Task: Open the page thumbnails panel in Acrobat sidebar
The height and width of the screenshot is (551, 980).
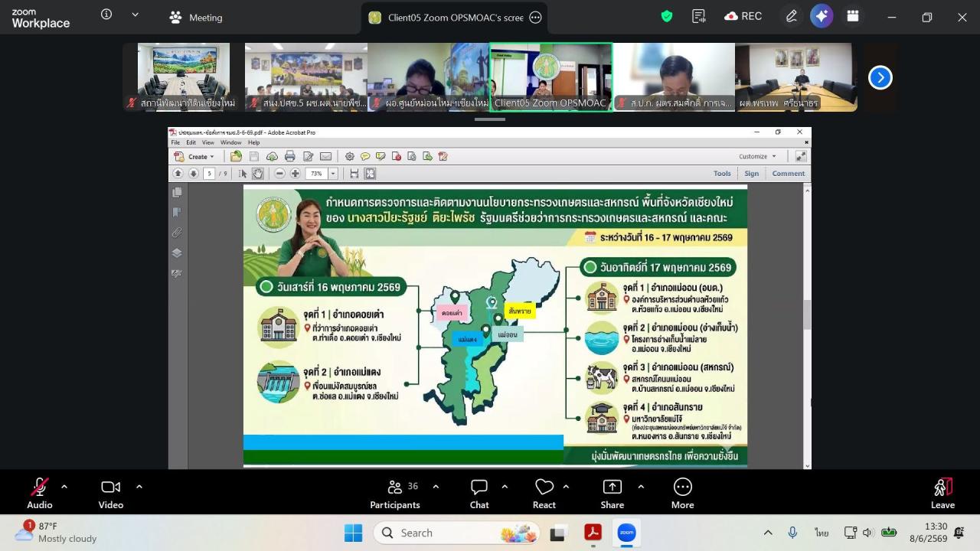Action: [178, 193]
